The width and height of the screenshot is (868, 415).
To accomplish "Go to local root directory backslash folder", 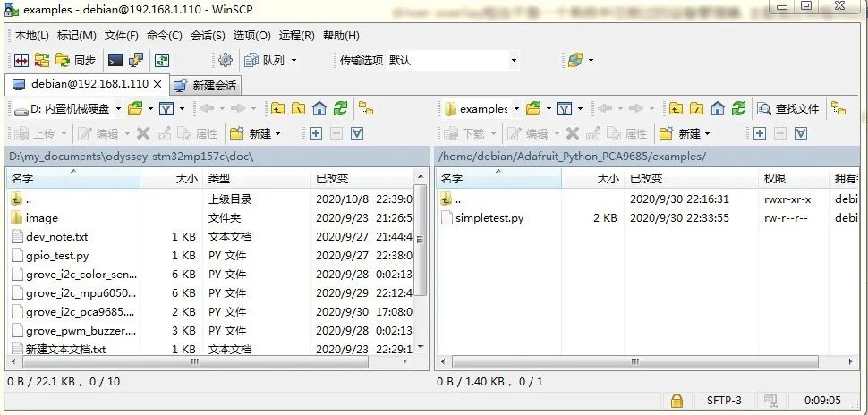I will pyautogui.click(x=298, y=109).
